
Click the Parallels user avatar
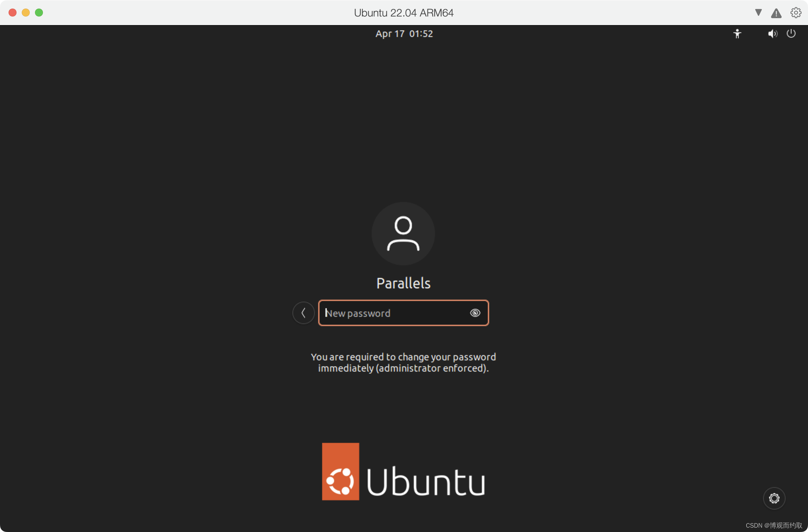[x=403, y=234]
